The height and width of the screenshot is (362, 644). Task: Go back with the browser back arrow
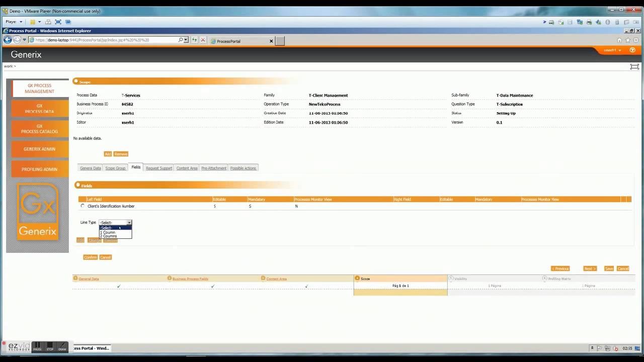pos(8,40)
